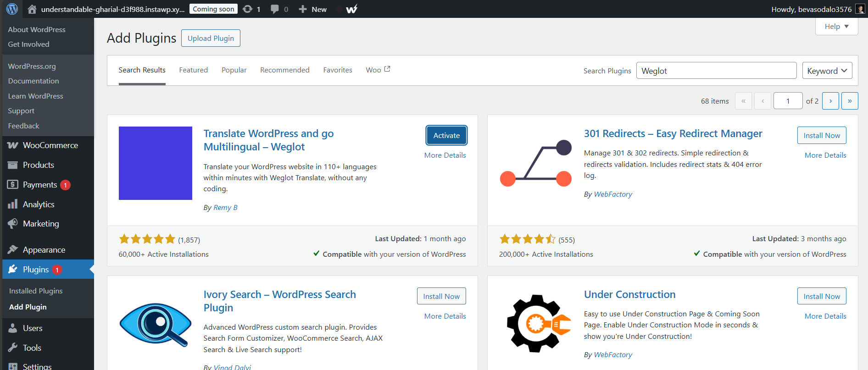Screen dimensions: 868x370
Task: Click the New plus icon
Action: 302,9
